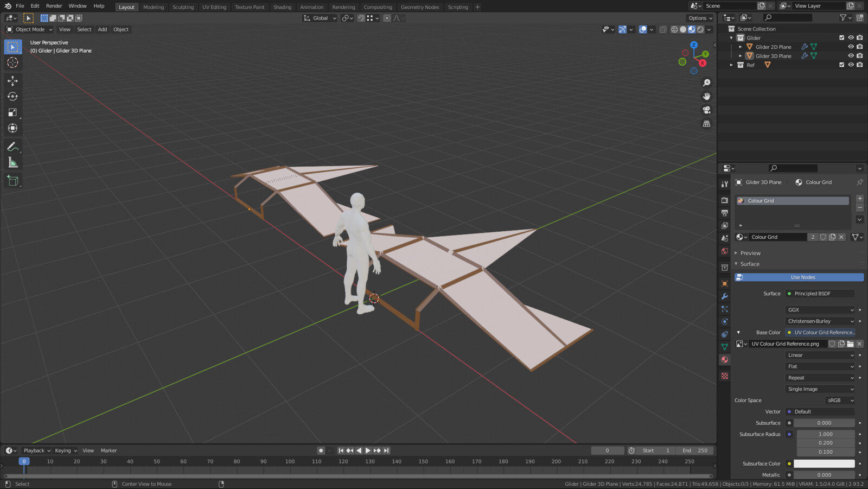The width and height of the screenshot is (868, 489).
Task: Switch to material preview shading
Action: pos(692,30)
